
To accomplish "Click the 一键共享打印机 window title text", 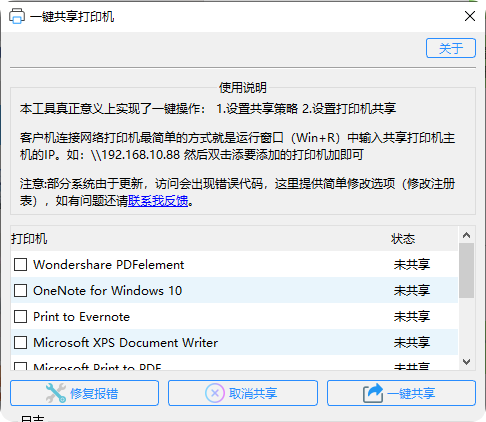I will [72, 16].
